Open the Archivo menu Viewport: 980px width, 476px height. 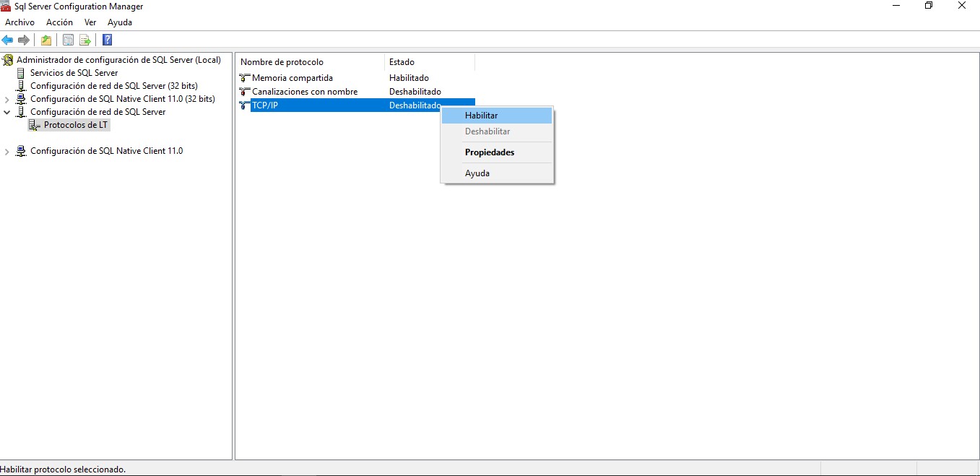(x=19, y=22)
